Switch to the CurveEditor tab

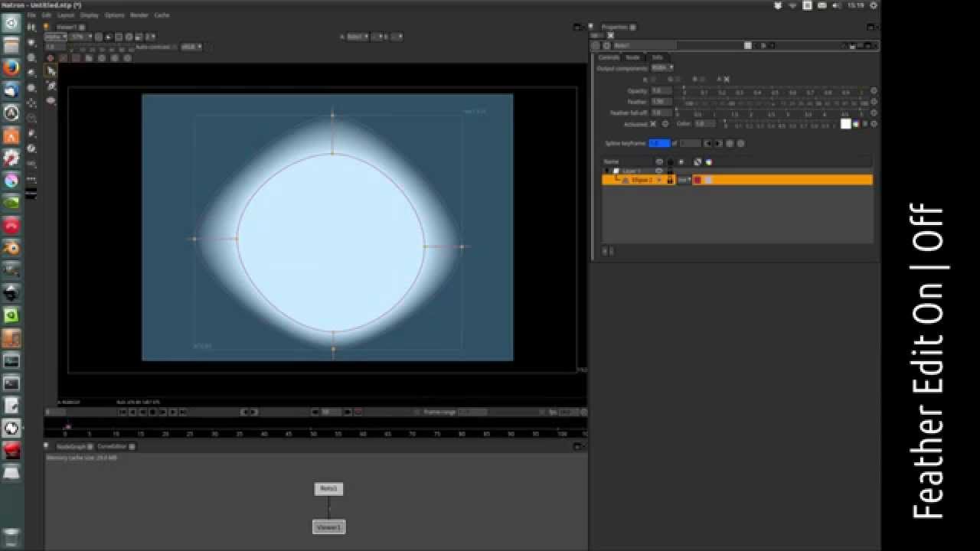[112, 446]
